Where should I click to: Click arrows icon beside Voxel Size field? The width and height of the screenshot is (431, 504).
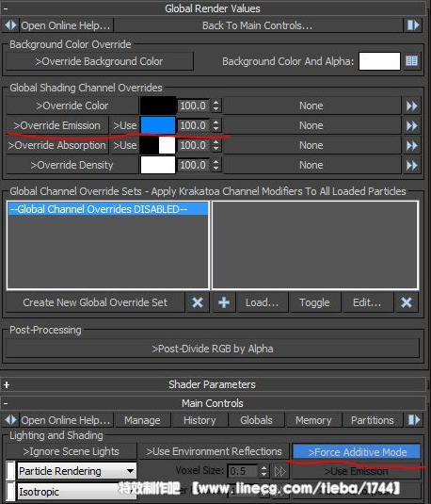(280, 472)
